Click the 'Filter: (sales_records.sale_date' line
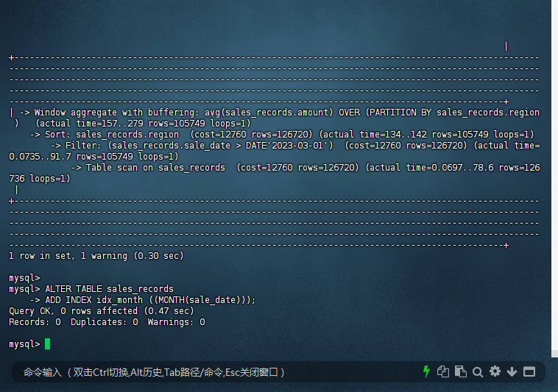This screenshot has height=392, width=558. pos(295,146)
